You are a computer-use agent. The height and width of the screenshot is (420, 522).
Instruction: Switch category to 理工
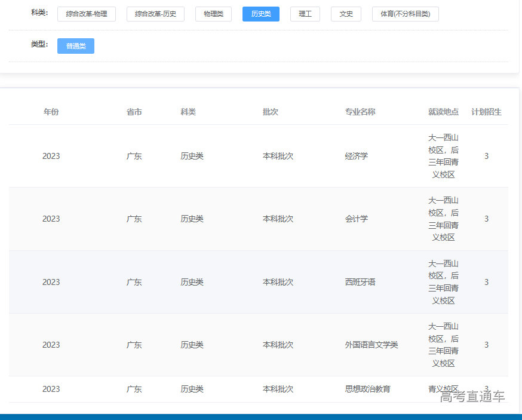click(305, 14)
